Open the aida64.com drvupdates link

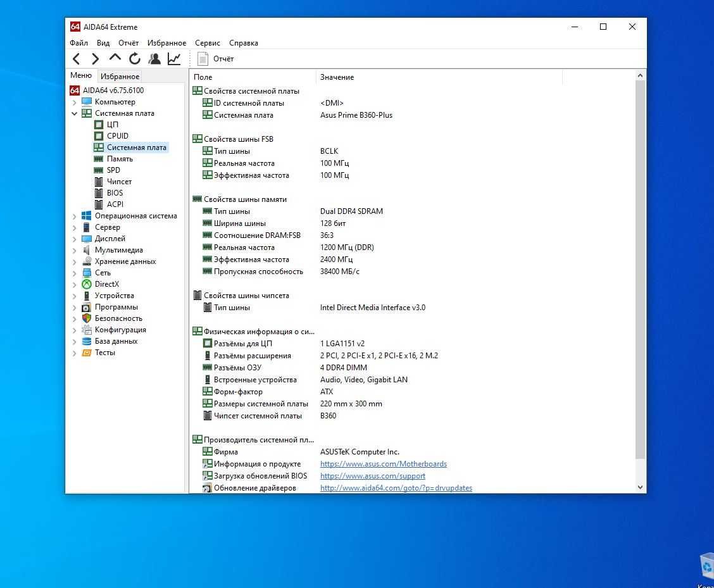coord(396,488)
